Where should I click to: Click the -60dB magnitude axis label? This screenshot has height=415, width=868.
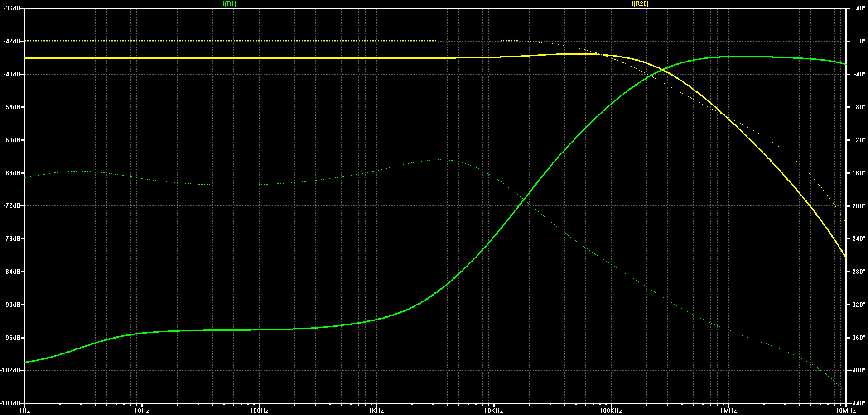[x=12, y=140]
